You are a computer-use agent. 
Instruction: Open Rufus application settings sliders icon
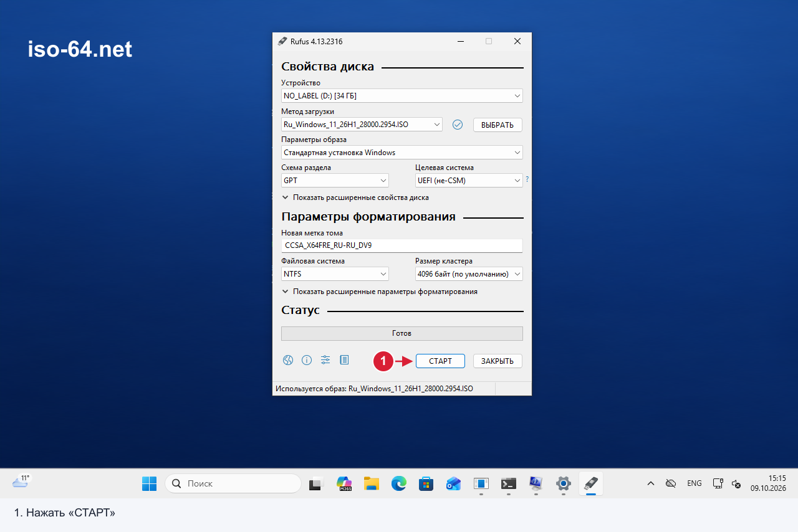pyautogui.click(x=325, y=360)
